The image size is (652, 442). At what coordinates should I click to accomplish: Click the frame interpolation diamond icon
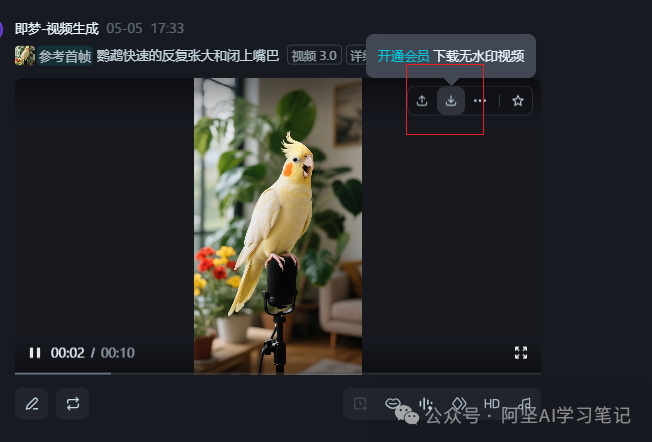click(x=459, y=404)
